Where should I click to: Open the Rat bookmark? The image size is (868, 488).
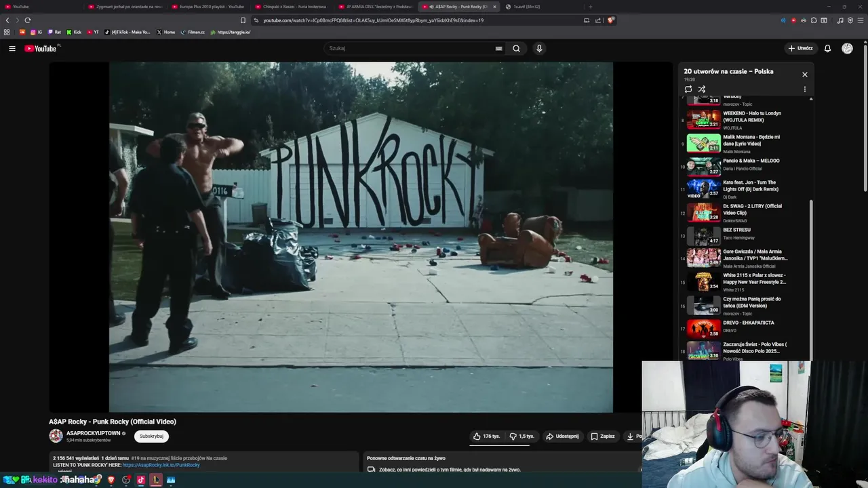[x=54, y=32]
